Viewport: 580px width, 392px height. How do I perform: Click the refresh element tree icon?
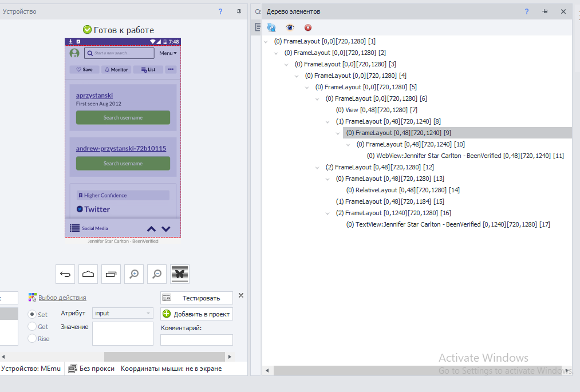pyautogui.click(x=271, y=27)
